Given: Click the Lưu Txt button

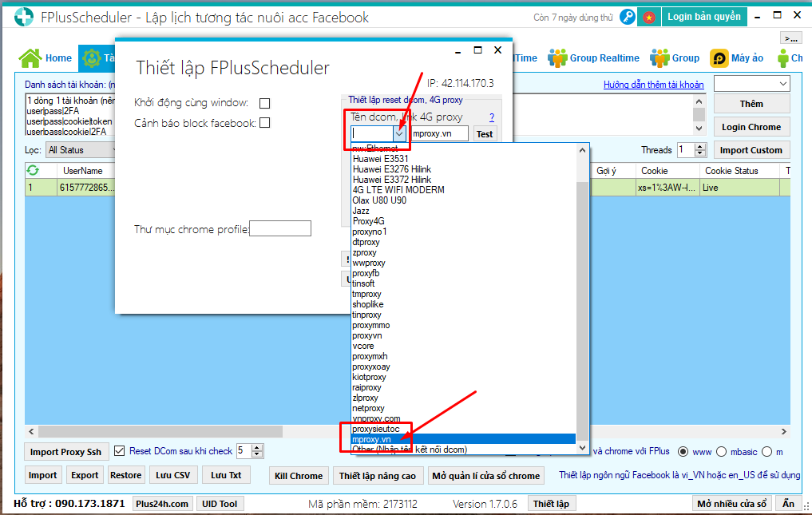Looking at the screenshot, I should [x=226, y=475].
